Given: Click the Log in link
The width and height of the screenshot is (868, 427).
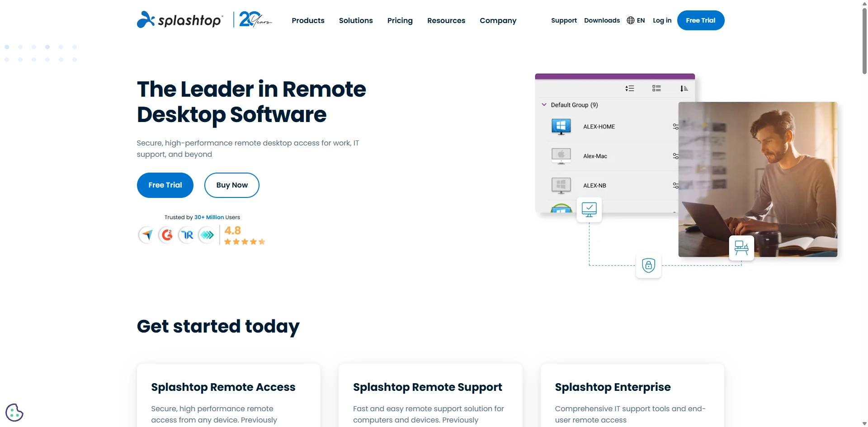Looking at the screenshot, I should point(662,20).
